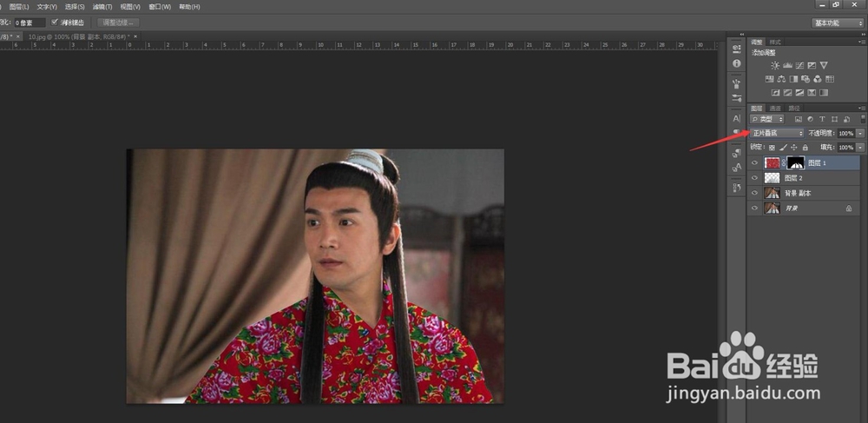Add an Invert adjustment

pos(775,92)
